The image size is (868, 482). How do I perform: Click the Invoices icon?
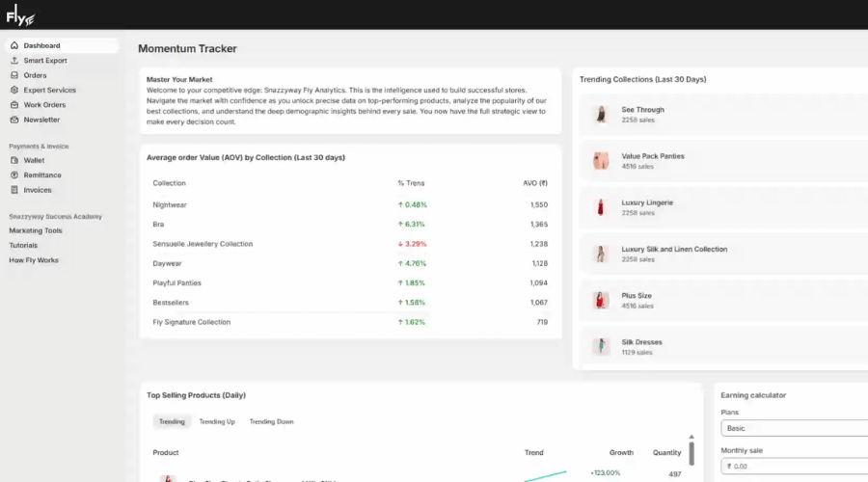point(14,190)
